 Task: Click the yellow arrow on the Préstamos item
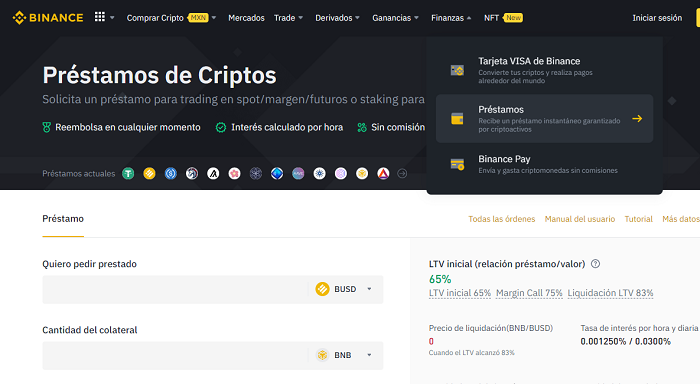637,118
